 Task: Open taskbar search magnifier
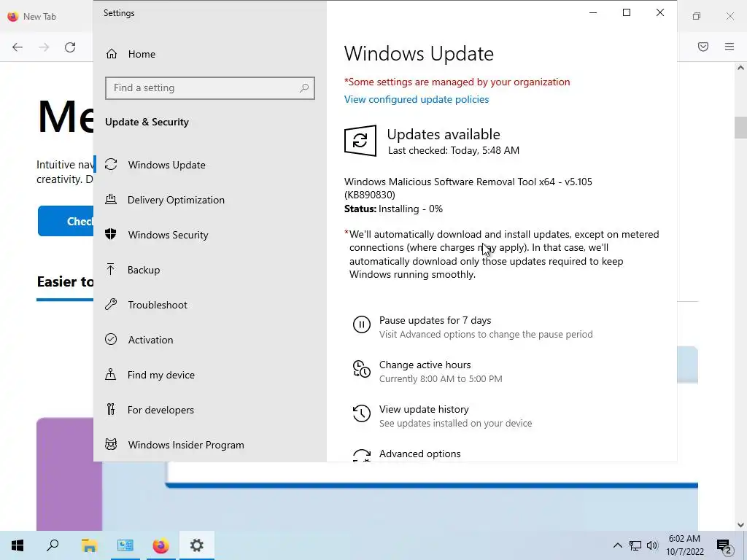[x=53, y=545]
